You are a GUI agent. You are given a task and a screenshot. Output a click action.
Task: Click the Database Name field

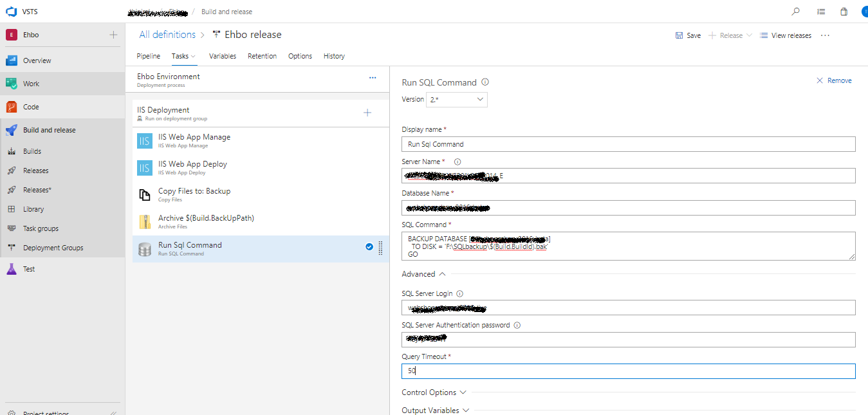coord(629,207)
